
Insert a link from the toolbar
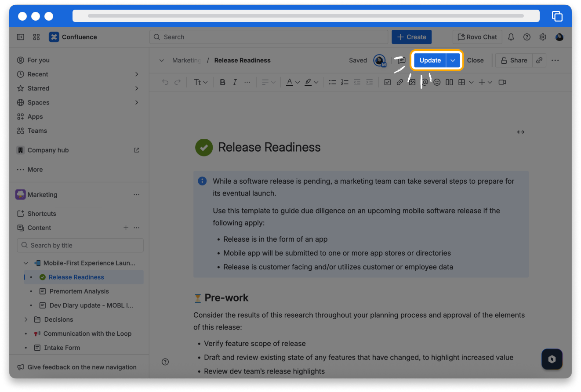pyautogui.click(x=399, y=82)
